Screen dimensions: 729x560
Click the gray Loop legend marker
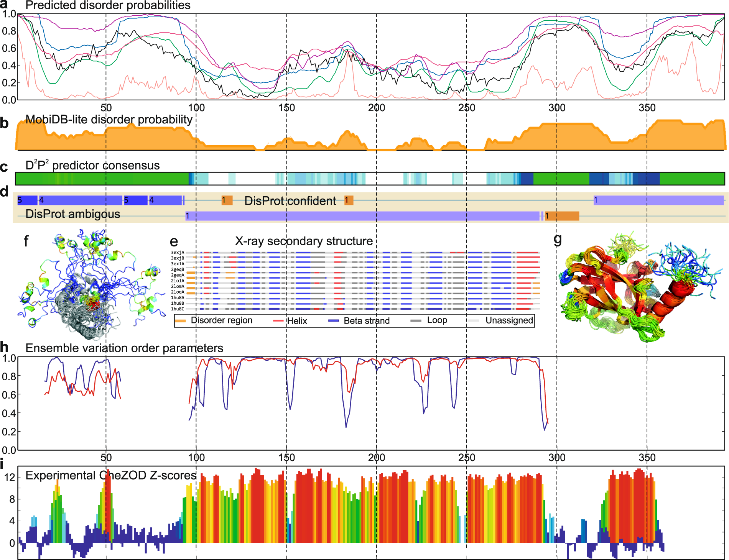point(416,320)
